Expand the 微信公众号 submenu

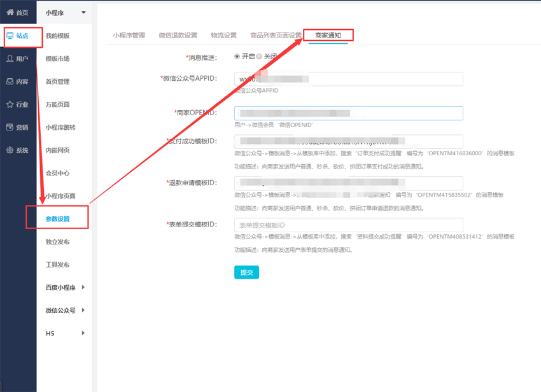[x=83, y=311]
